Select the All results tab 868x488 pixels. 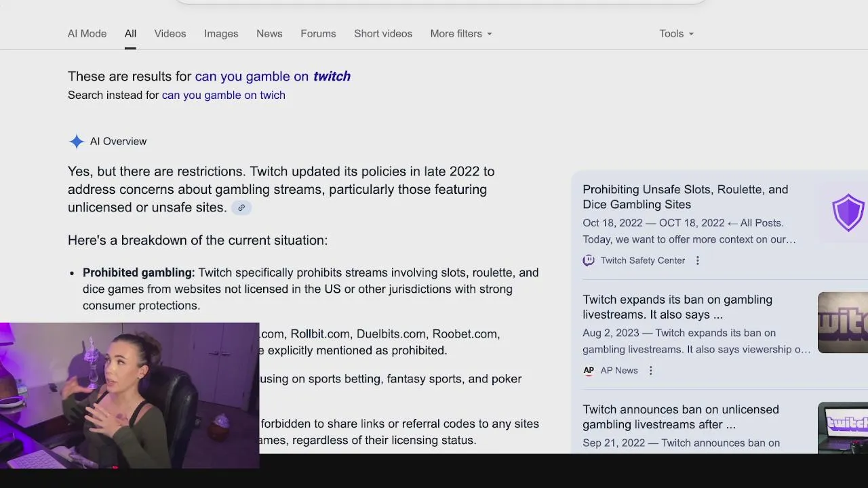tap(130, 33)
